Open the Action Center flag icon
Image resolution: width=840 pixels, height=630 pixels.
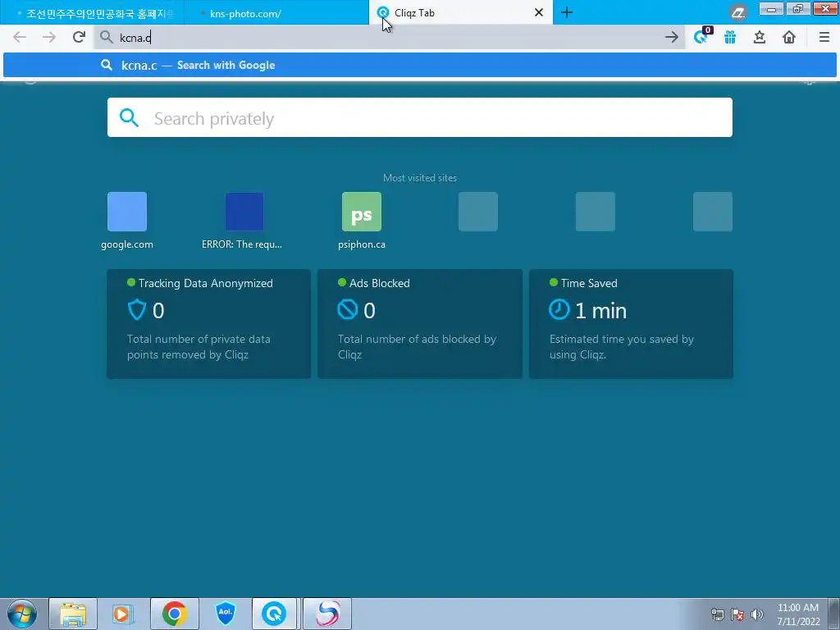[x=737, y=614]
